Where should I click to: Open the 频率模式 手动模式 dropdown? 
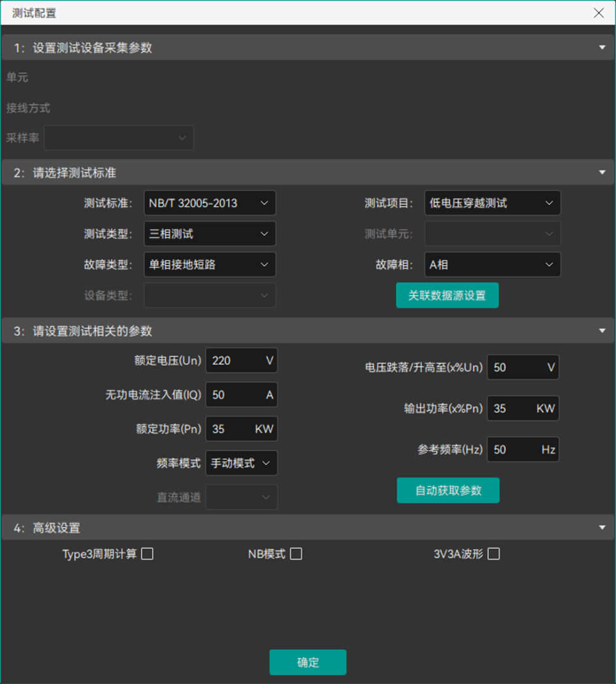(x=241, y=463)
